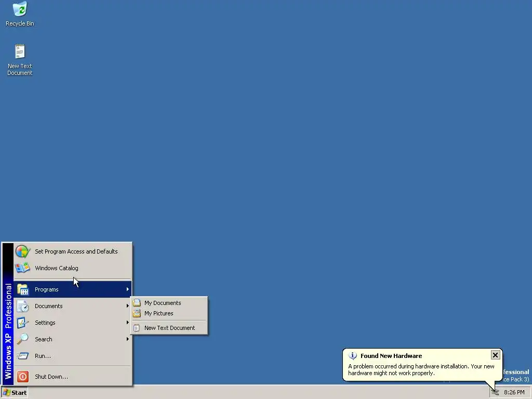Click the Found New Hardware title

click(391, 355)
